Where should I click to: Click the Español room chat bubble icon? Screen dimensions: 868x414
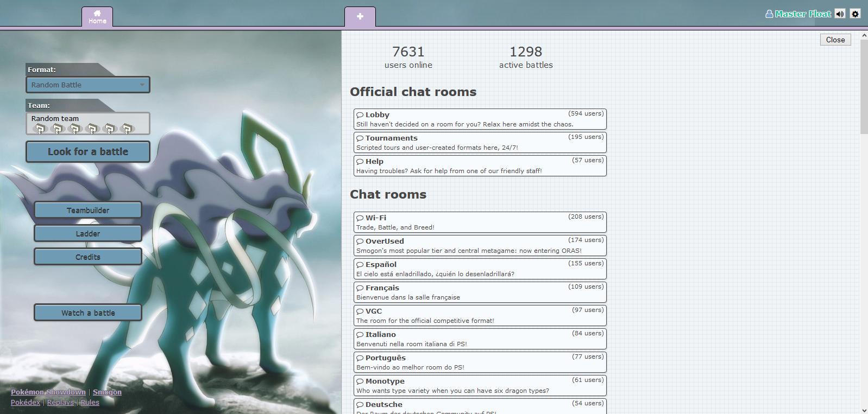coord(360,265)
